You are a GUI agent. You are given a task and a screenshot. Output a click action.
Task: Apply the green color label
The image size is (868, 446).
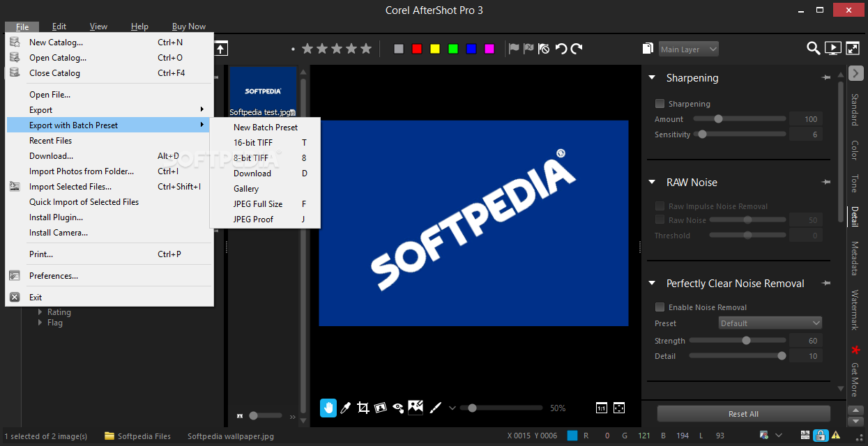coord(453,49)
